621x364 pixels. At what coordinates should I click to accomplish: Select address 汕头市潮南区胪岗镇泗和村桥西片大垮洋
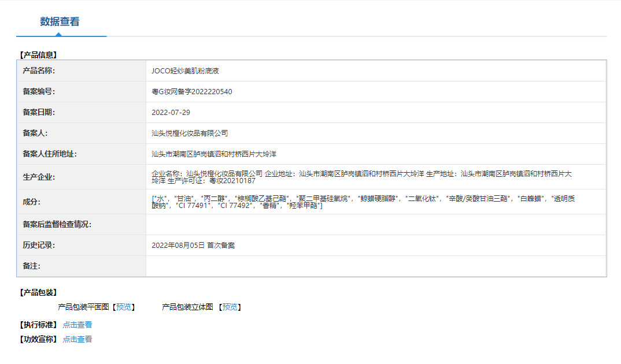pyautogui.click(x=214, y=154)
